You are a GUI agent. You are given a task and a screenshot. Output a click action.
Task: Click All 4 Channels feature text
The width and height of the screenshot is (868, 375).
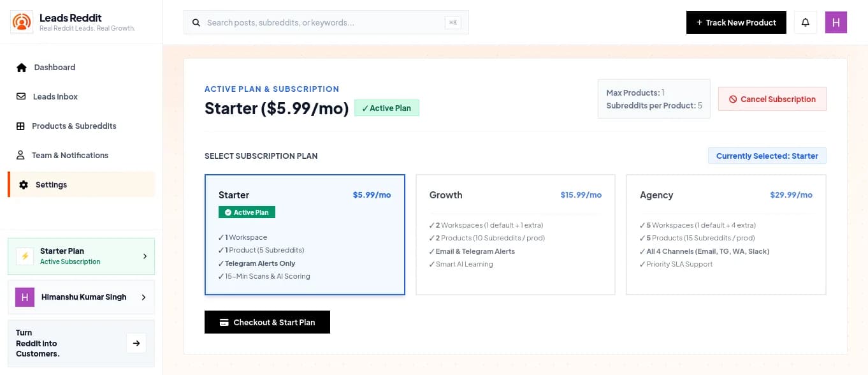point(708,251)
